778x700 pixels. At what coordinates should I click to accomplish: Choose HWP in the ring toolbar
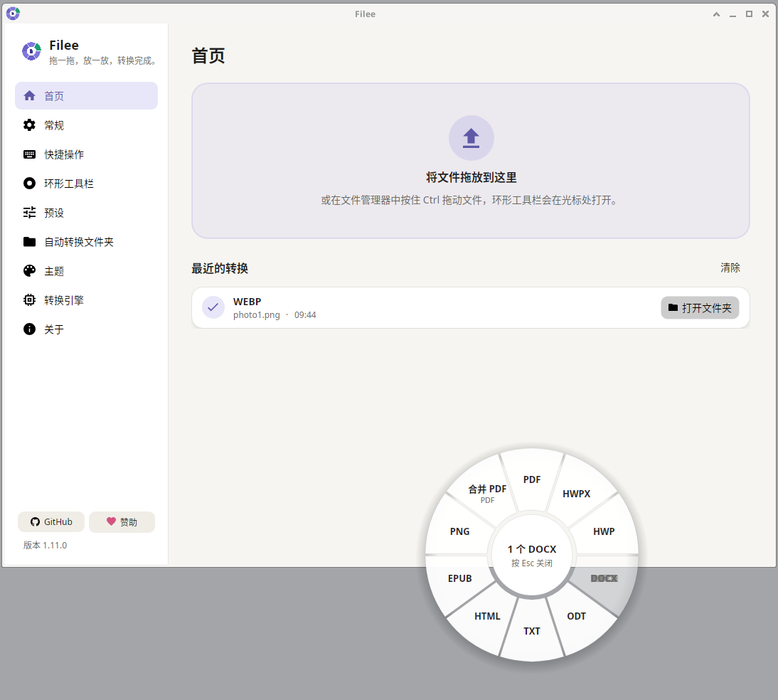[x=604, y=531]
